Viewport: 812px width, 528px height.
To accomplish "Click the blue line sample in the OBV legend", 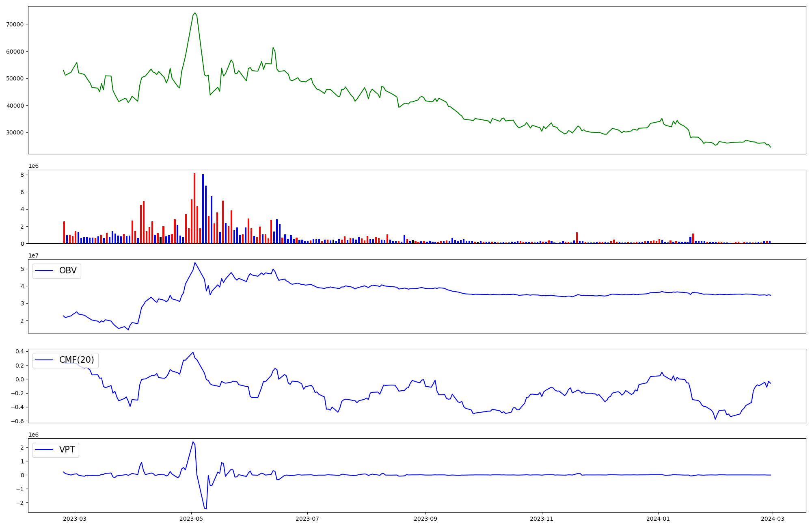I will (45, 270).
